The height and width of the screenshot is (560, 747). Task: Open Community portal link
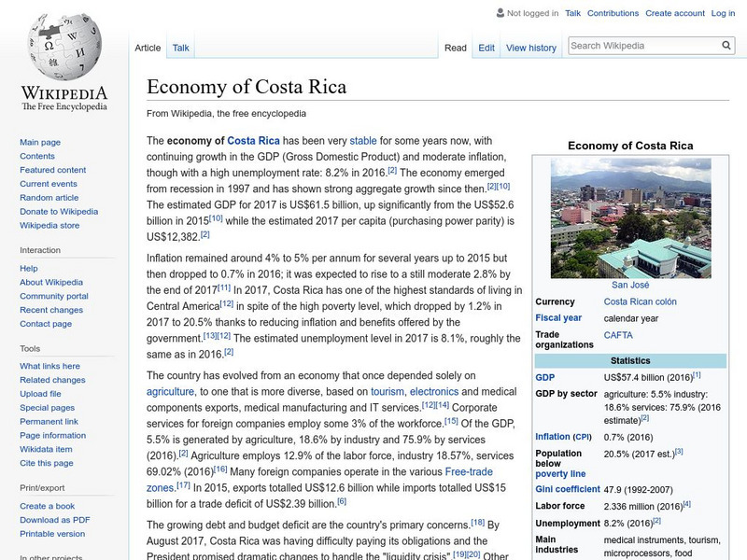click(54, 296)
